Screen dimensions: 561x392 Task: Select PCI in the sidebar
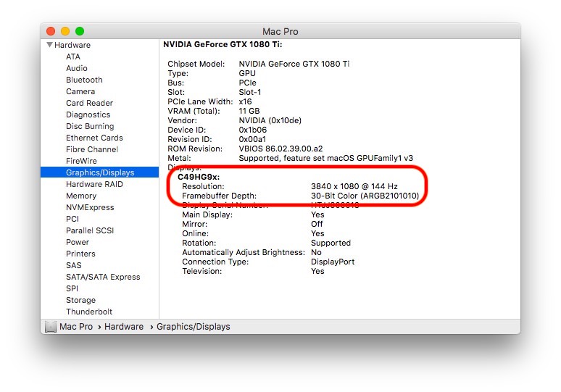[x=72, y=219]
